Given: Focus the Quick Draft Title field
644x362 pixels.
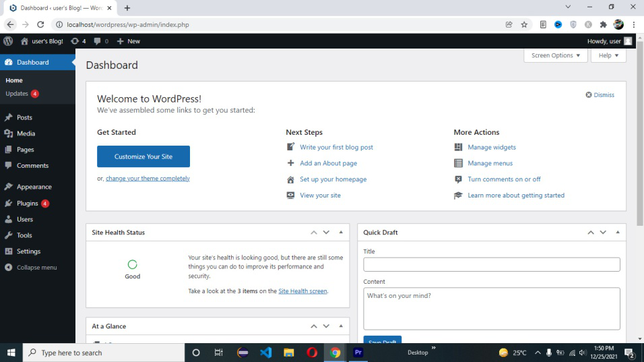Looking at the screenshot, I should pos(492,265).
